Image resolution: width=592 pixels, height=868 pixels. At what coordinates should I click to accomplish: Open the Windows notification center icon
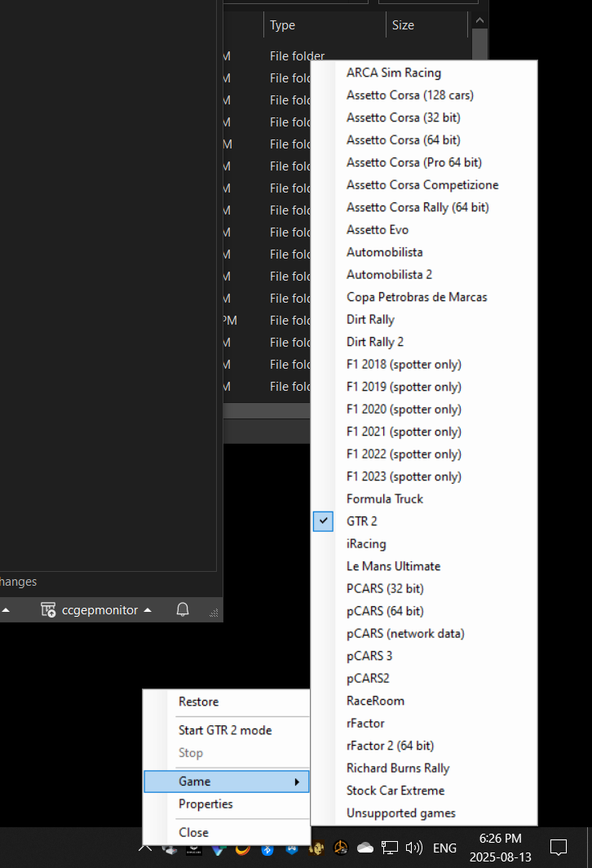pos(559,847)
